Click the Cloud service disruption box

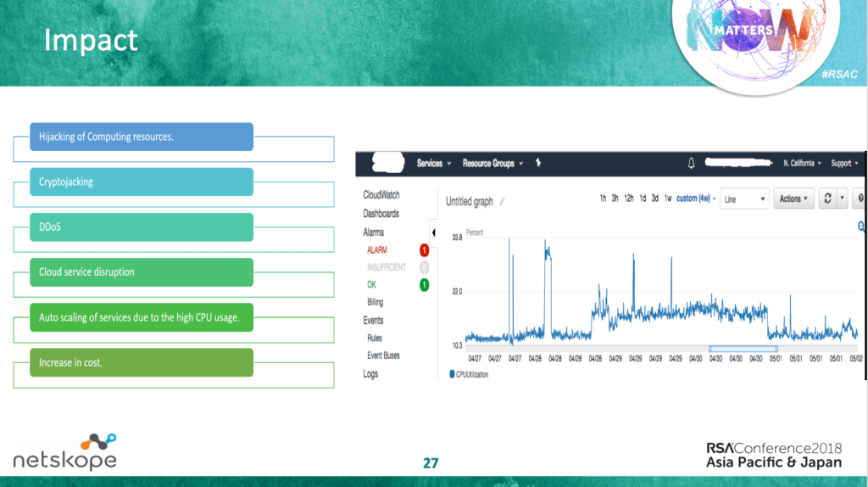click(x=142, y=272)
